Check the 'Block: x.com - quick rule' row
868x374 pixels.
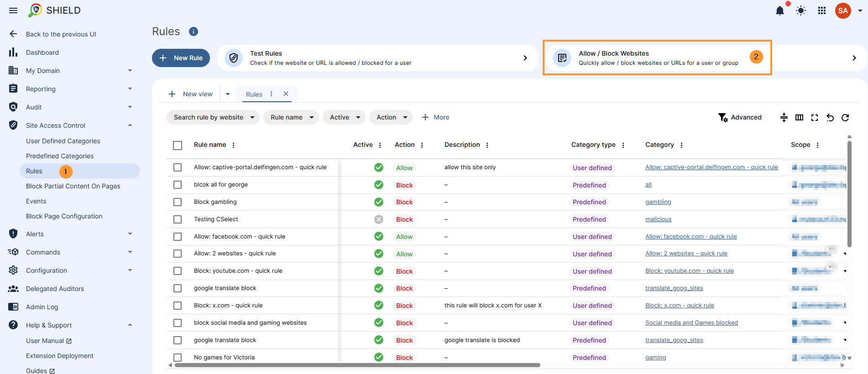(x=178, y=306)
